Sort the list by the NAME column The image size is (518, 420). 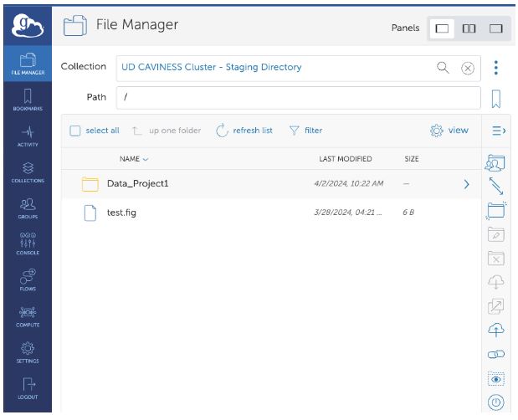133,159
